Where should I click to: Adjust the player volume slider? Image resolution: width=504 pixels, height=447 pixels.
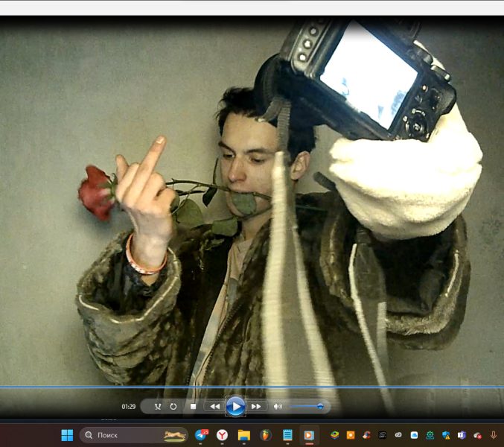(x=306, y=407)
